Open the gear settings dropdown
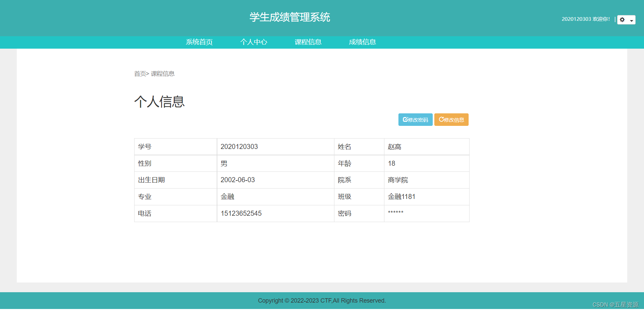This screenshot has height=311, width=644. pos(626,20)
